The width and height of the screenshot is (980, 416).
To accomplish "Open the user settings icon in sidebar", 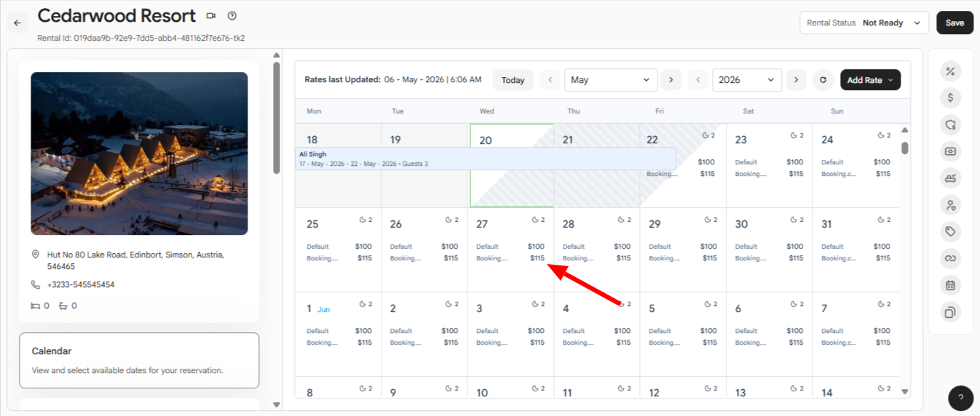I will pyautogui.click(x=950, y=205).
